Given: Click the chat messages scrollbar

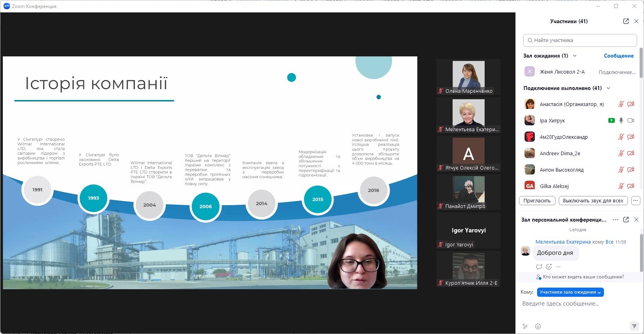Looking at the screenshot, I should pos(641,252).
